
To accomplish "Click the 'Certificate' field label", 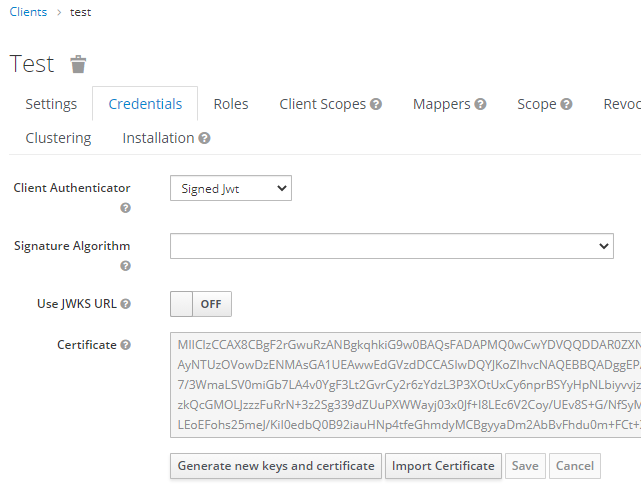I will (87, 345).
